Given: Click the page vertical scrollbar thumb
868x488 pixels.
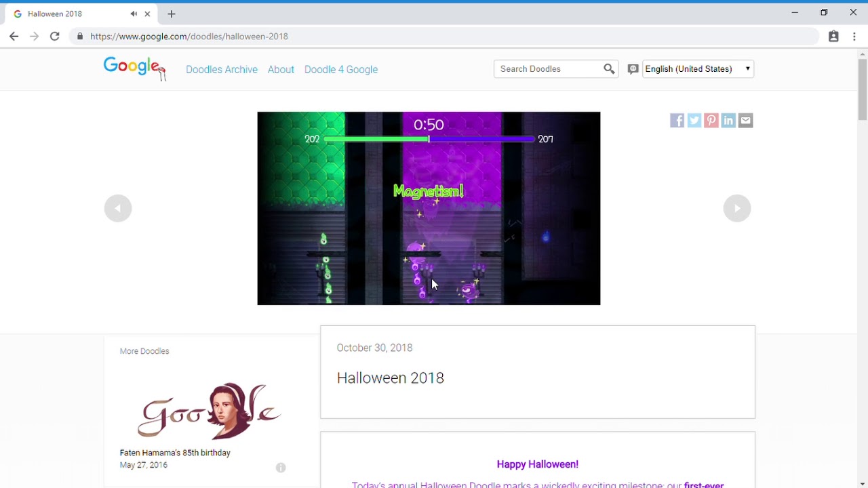Looking at the screenshot, I should tap(863, 88).
